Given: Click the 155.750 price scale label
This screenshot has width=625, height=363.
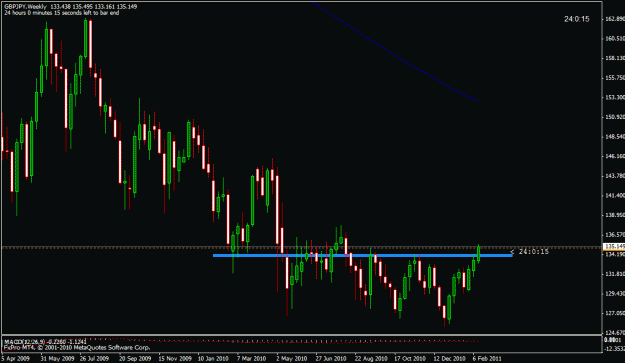Looking at the screenshot, I should click(615, 78).
